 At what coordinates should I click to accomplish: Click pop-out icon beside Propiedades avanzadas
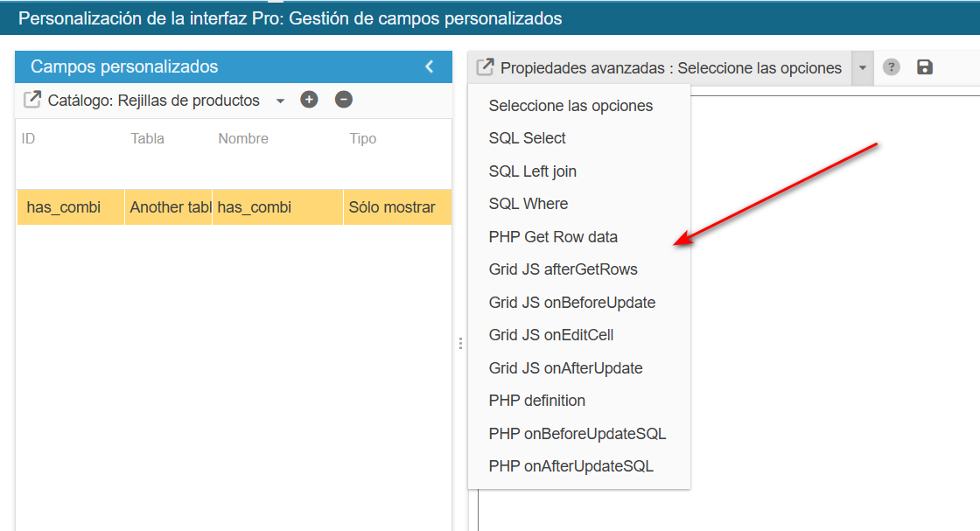tap(485, 67)
